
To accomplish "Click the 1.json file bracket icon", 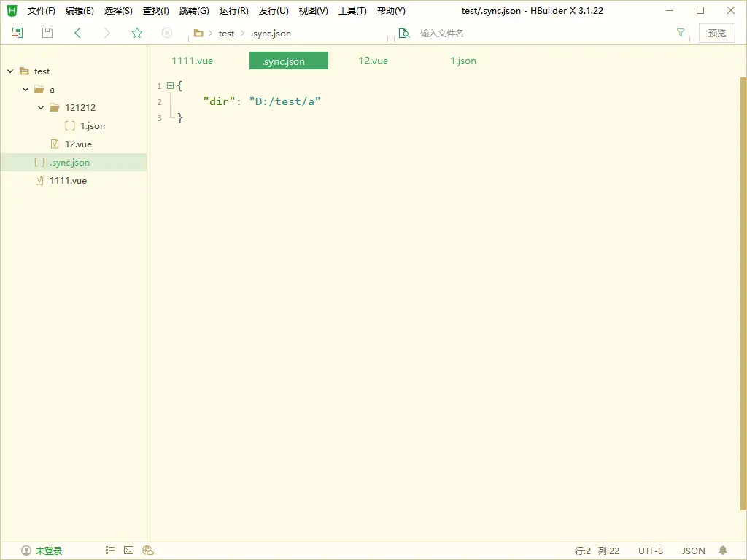I will coord(70,125).
